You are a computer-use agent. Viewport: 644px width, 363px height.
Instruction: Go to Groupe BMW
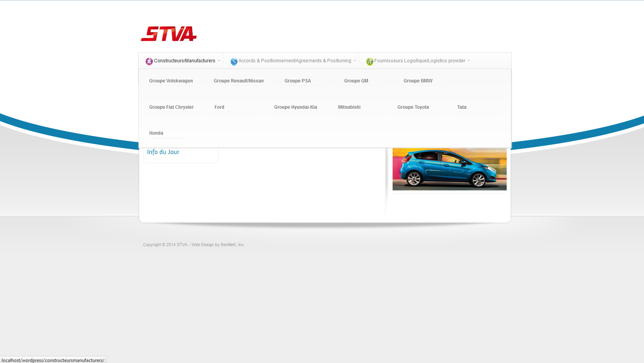point(418,81)
